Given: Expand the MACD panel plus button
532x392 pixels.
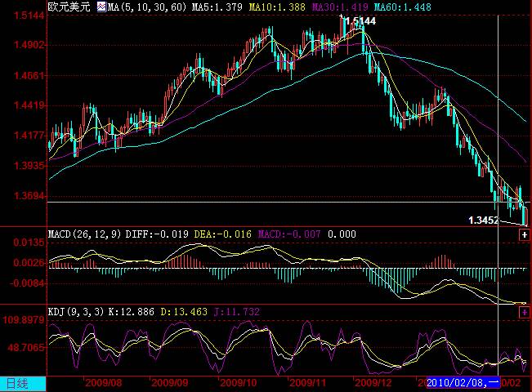Looking at the screenshot, I should tap(524, 234).
